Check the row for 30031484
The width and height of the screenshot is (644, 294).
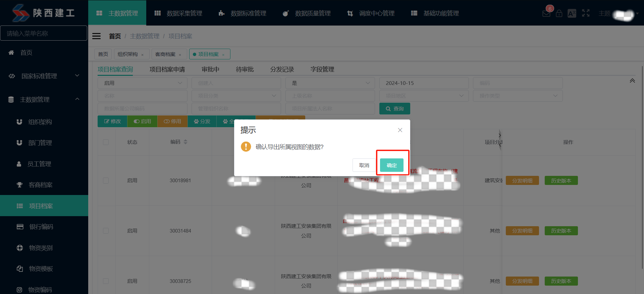coord(106,231)
